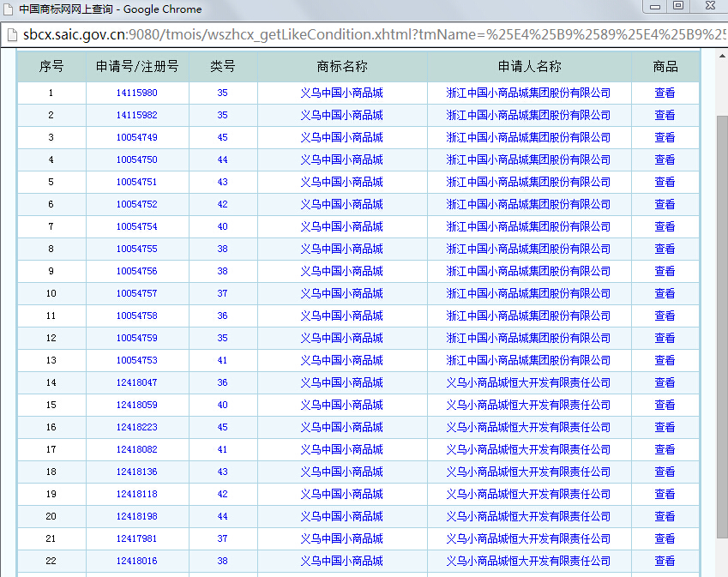Click the scrollbar up arrow
Screen dimensions: 728x577
[x=722, y=57]
